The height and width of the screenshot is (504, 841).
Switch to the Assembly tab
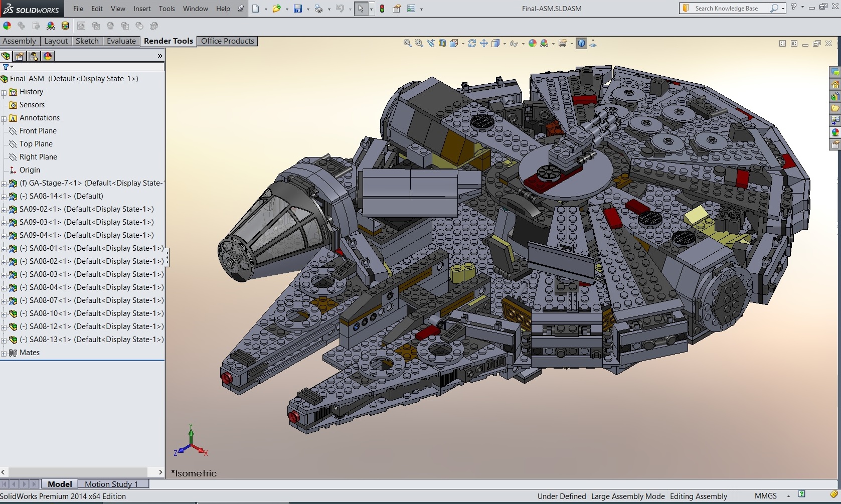(20, 41)
